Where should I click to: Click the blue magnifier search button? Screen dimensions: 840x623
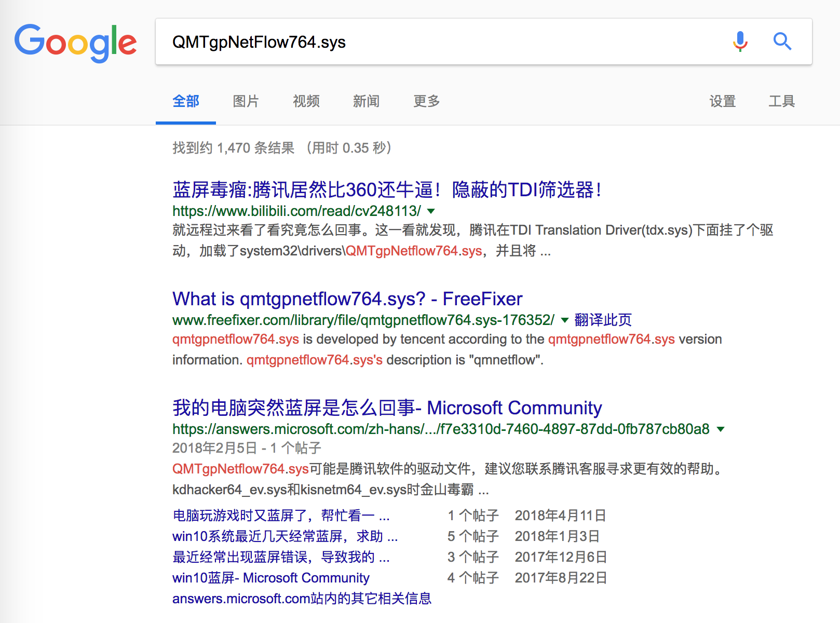[782, 41]
